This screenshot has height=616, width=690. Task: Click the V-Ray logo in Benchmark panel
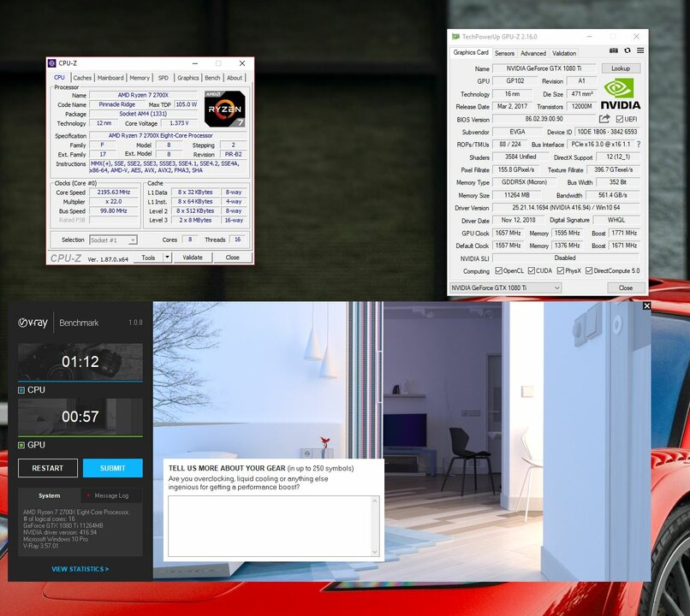[33, 323]
